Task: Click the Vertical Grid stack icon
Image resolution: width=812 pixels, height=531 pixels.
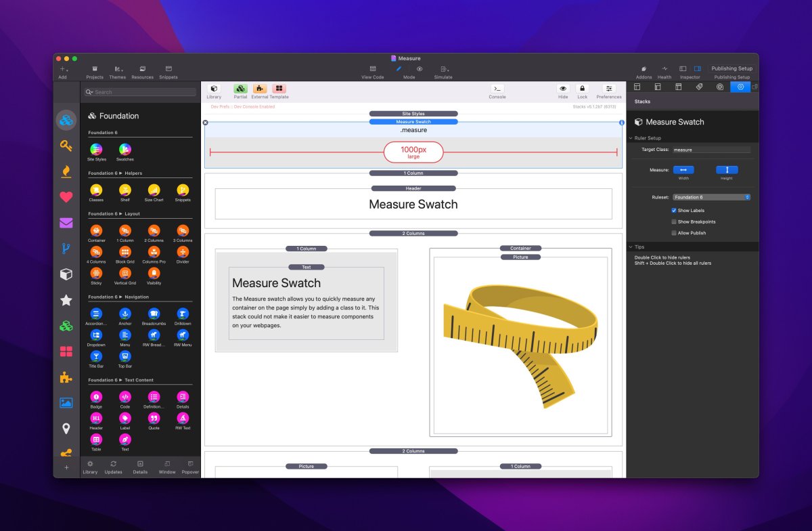Action: [x=125, y=273]
